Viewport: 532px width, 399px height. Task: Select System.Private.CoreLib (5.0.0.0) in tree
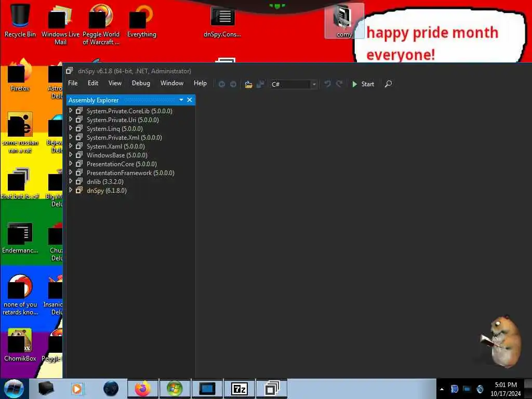(x=129, y=111)
